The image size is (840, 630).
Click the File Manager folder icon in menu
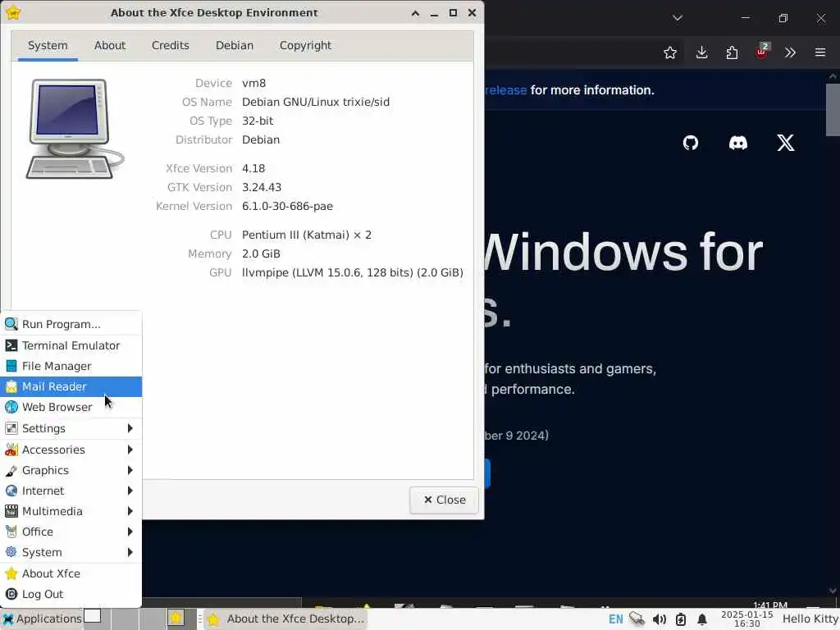[11, 366]
